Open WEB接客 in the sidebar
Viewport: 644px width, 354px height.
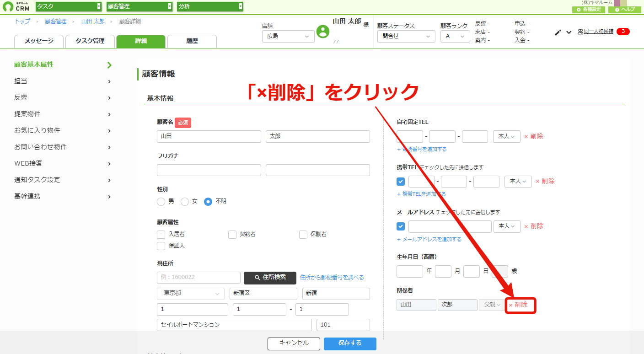coord(63,164)
